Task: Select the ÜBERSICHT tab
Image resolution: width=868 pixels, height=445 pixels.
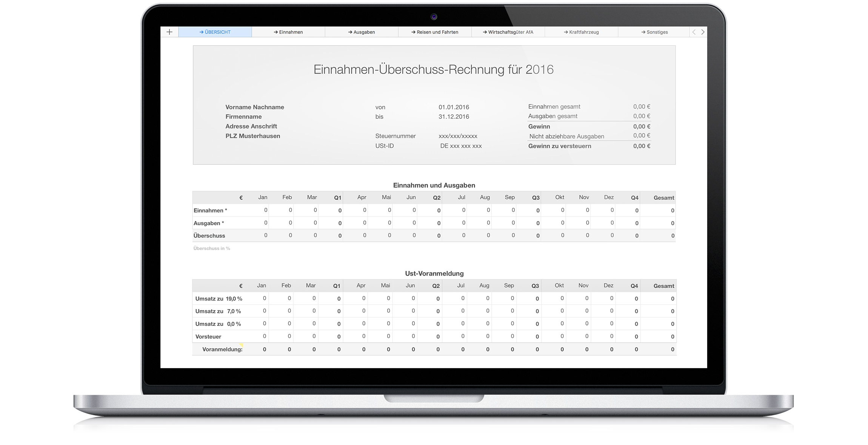Action: point(215,32)
